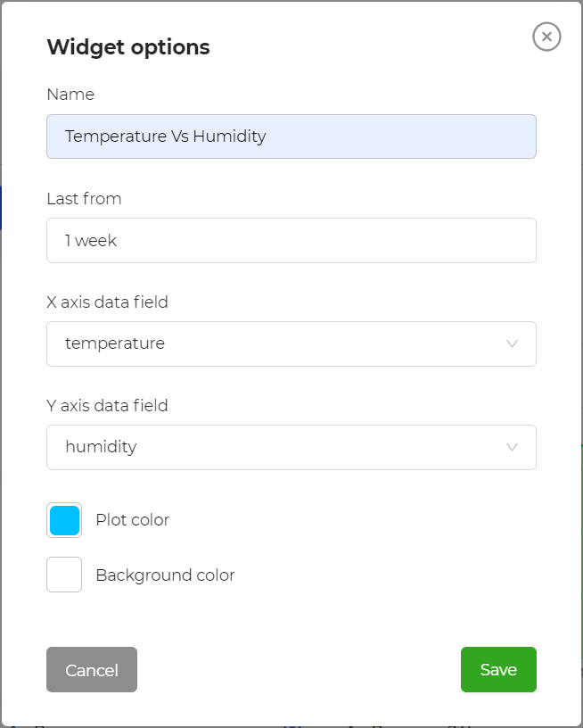Click the "X axis data field" label
The width and height of the screenshot is (583, 728).
(107, 302)
